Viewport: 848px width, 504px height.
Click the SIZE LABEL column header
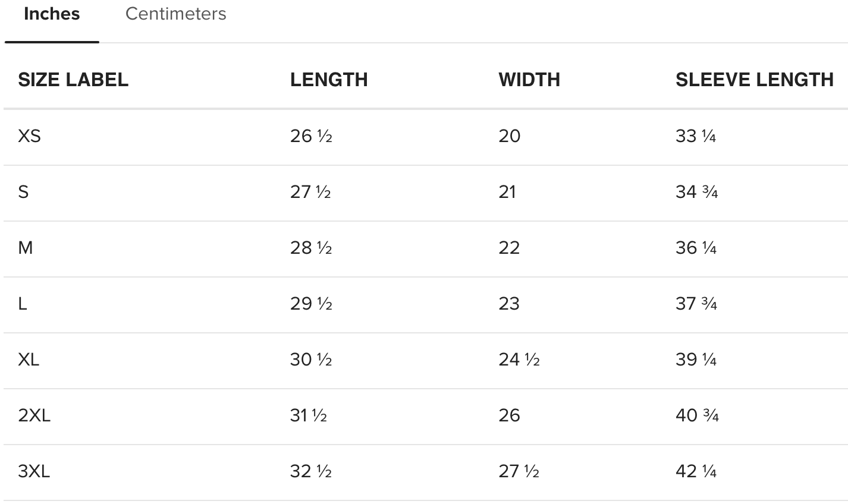pos(73,80)
